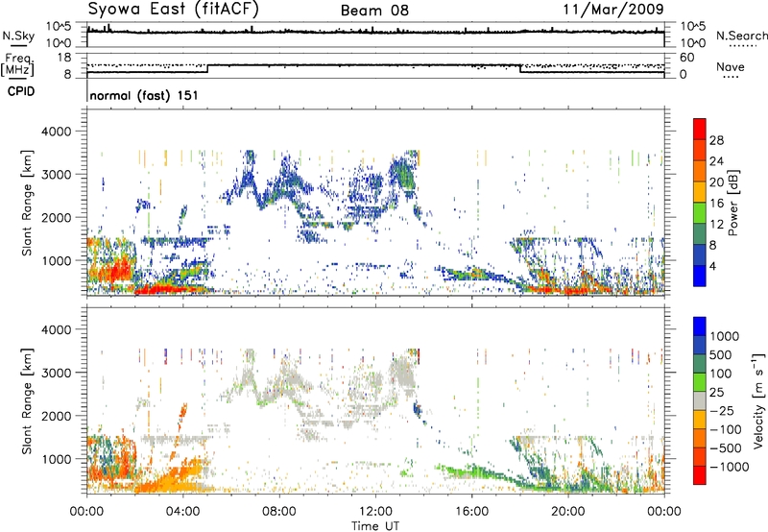Click the '18' tick on the frequency axis
768x532 pixels.
point(64,58)
